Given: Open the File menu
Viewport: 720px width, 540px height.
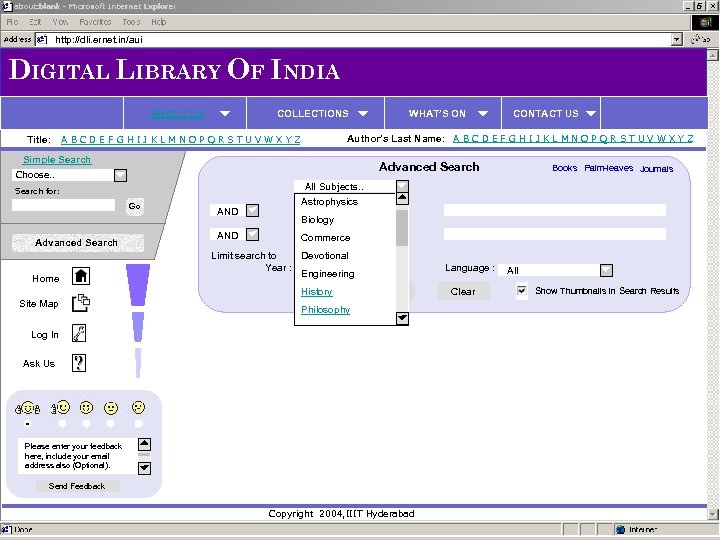Looking at the screenshot, I should point(12,22).
